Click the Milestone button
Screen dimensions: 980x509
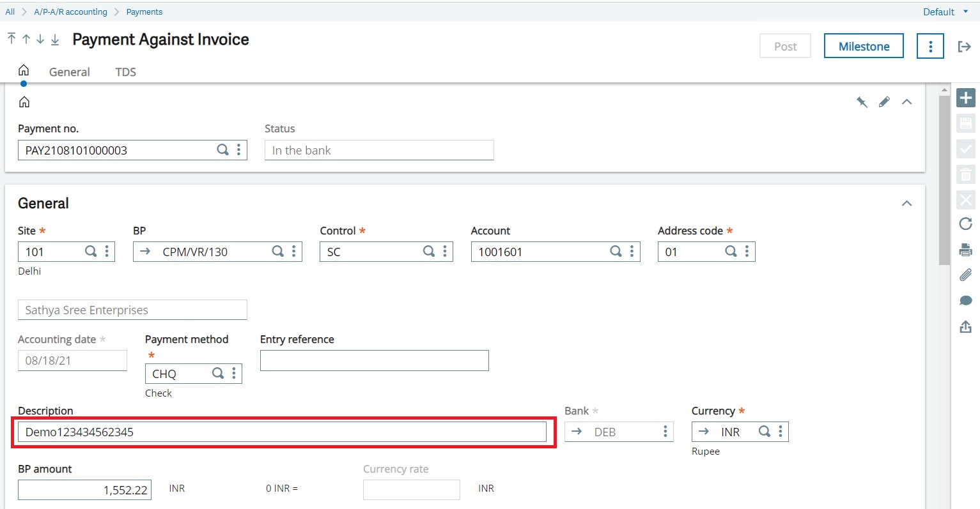[x=864, y=46]
